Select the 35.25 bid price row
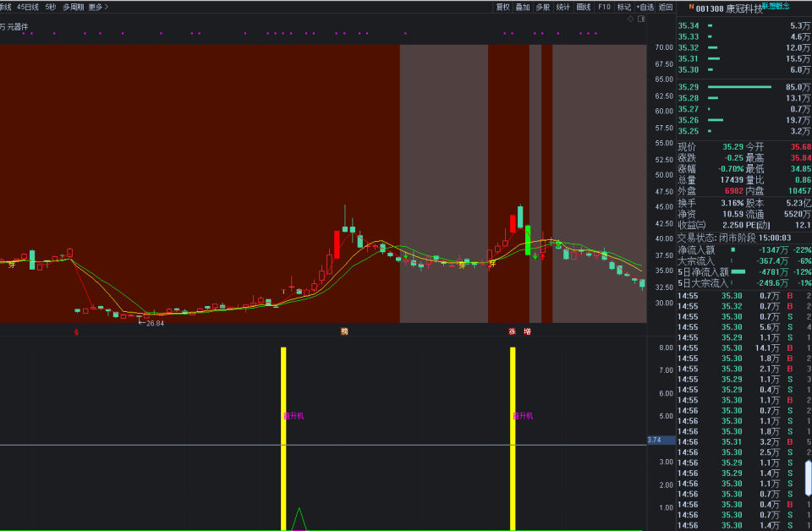812x531 pixels. click(x=744, y=131)
